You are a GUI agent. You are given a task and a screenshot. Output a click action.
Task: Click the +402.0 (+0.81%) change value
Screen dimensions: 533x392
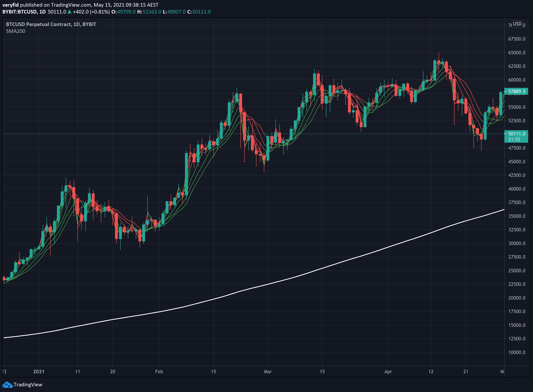(91, 12)
